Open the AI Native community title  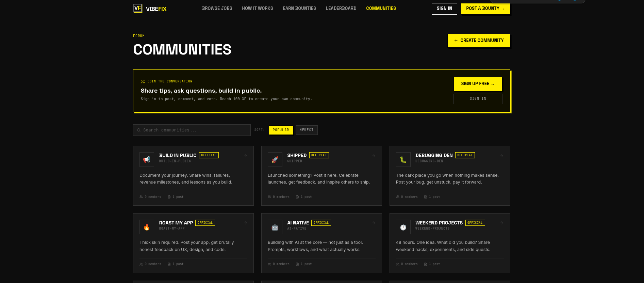(x=298, y=223)
